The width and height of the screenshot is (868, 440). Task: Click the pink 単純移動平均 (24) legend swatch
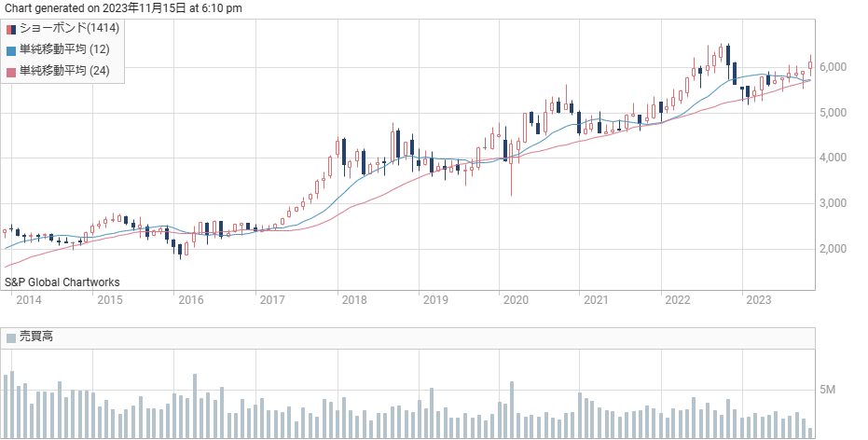11,72
